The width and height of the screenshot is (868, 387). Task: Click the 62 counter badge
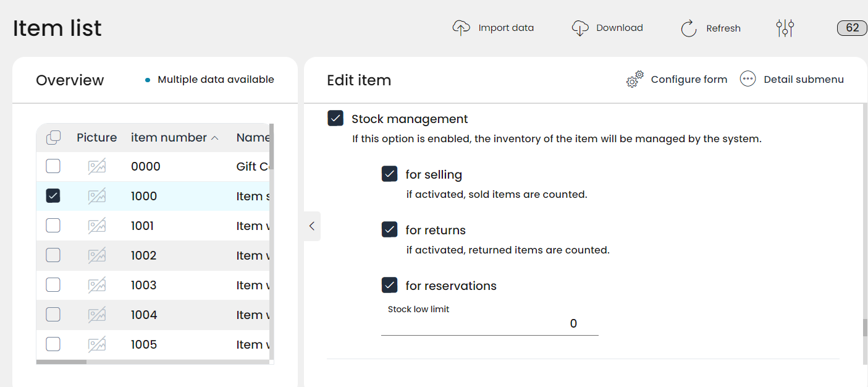pos(853,28)
